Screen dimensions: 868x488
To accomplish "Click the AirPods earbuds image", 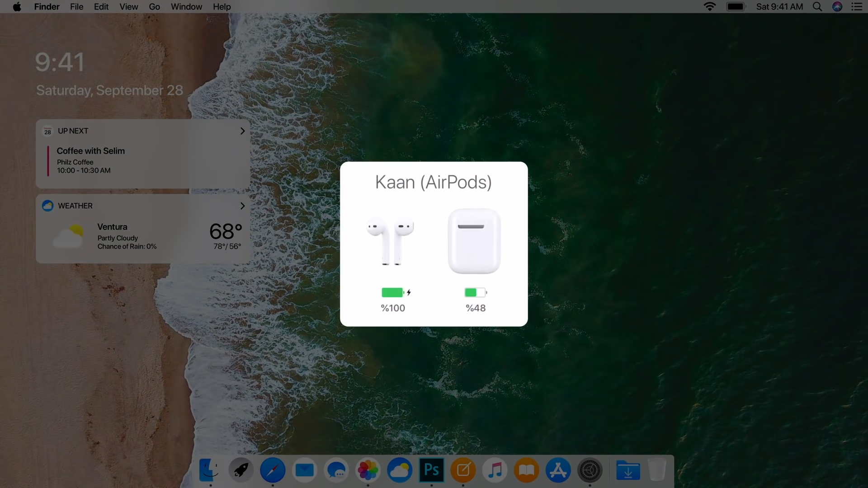I will pyautogui.click(x=390, y=241).
